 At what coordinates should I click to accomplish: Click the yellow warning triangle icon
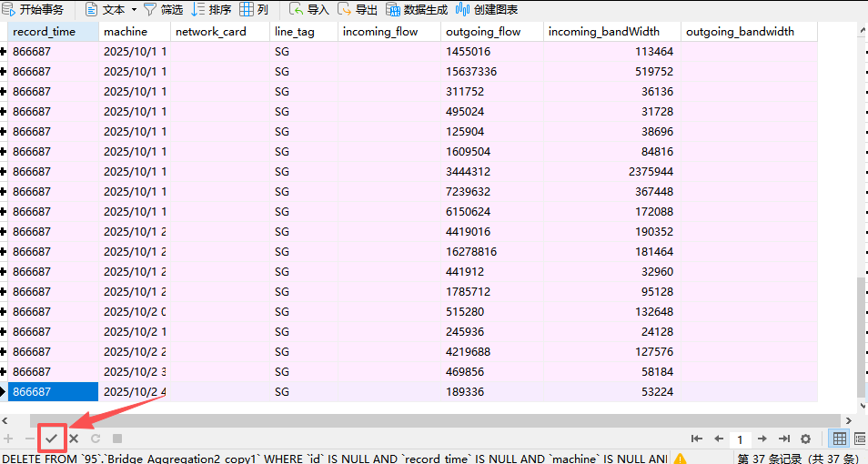click(681, 459)
